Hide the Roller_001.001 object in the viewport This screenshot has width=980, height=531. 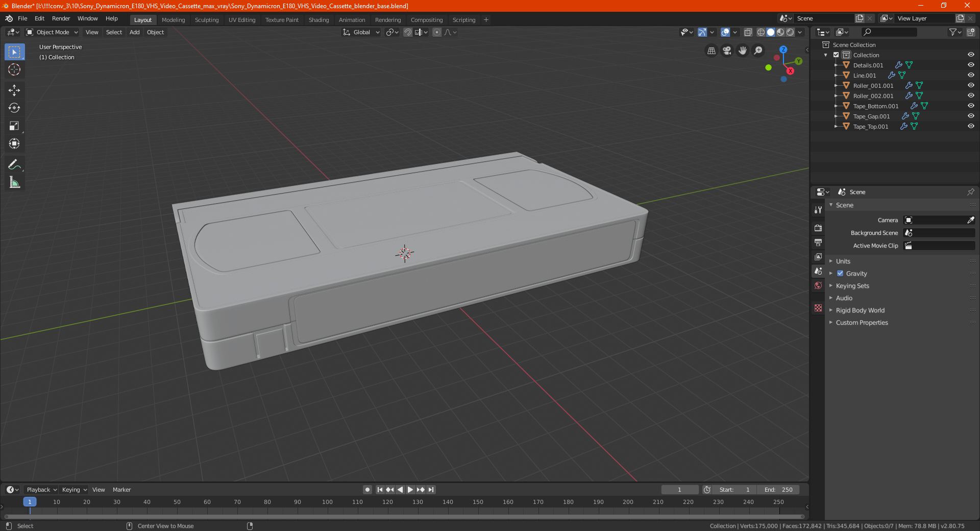971,85
